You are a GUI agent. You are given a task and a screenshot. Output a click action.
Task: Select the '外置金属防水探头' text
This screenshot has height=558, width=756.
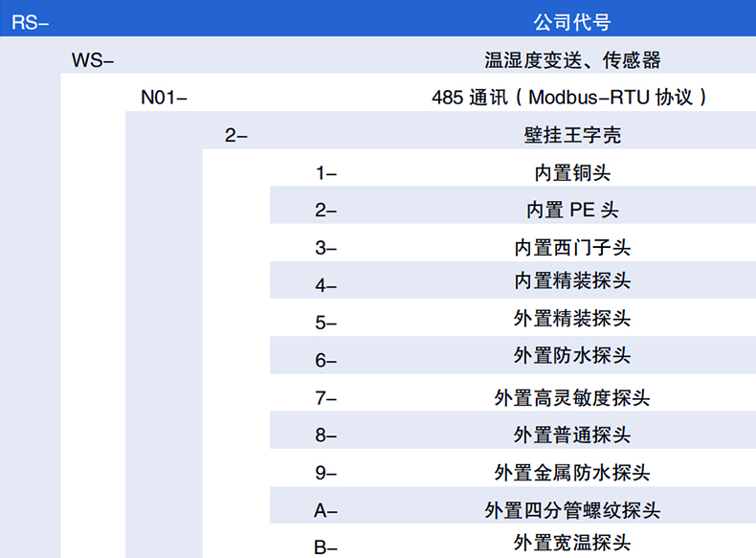(x=572, y=472)
